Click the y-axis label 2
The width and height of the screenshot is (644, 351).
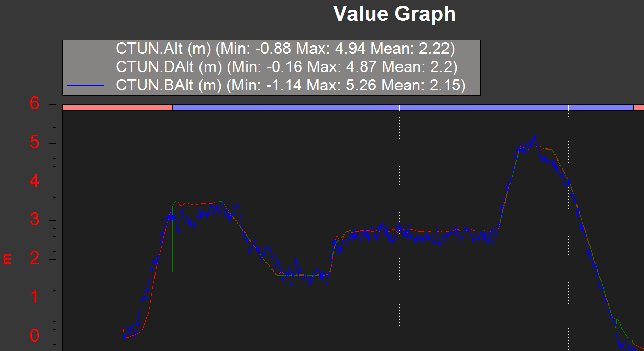34,259
